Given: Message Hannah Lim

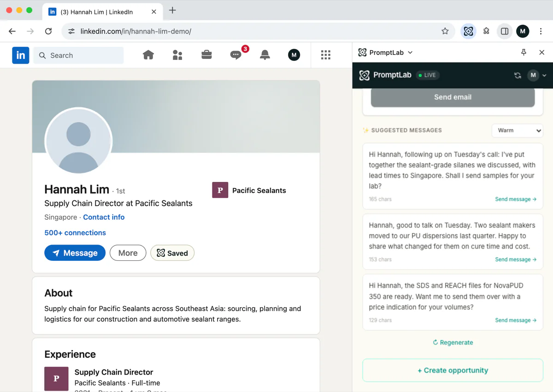Looking at the screenshot, I should point(75,253).
